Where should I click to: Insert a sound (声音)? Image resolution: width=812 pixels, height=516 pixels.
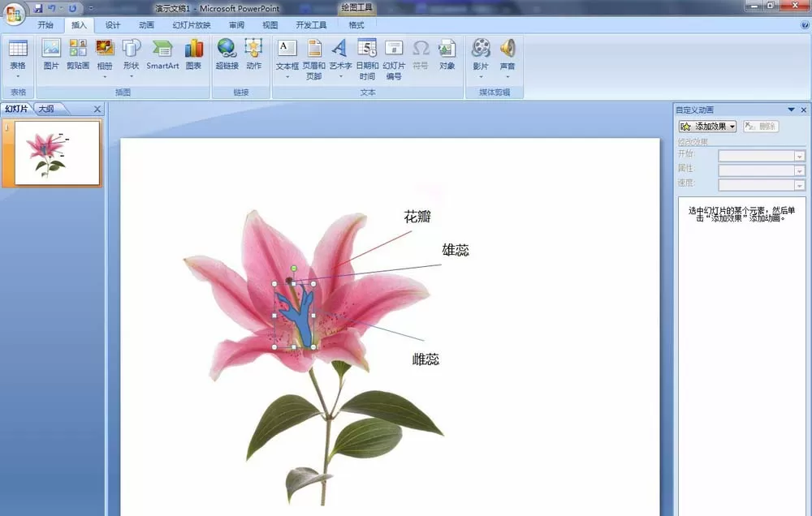click(x=508, y=58)
